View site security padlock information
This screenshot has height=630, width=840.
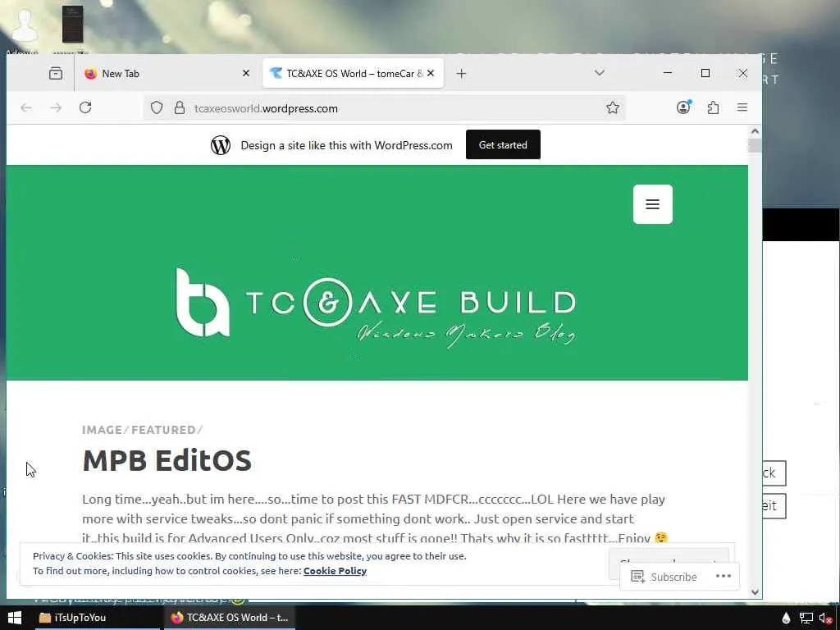tap(180, 108)
